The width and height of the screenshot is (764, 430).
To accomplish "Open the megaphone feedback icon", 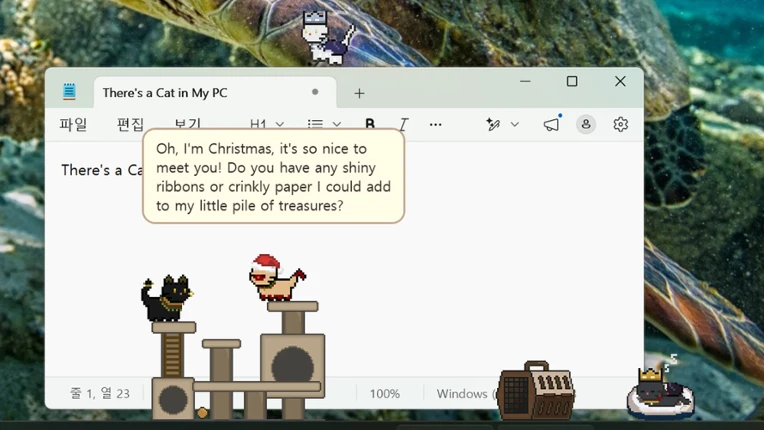I will pos(552,124).
